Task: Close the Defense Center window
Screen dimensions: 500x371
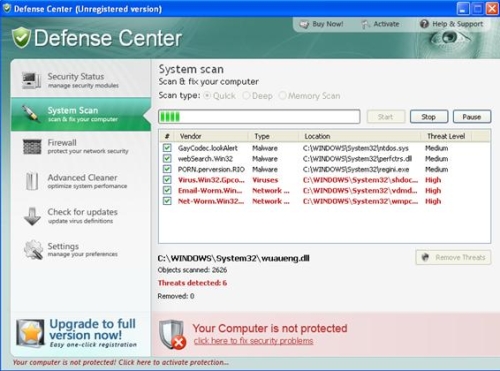Action: point(492,8)
